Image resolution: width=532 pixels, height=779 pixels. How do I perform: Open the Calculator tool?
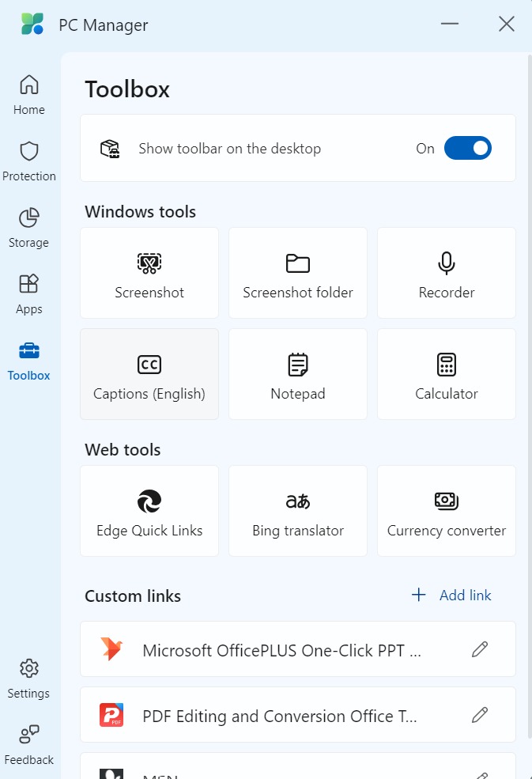[447, 374]
